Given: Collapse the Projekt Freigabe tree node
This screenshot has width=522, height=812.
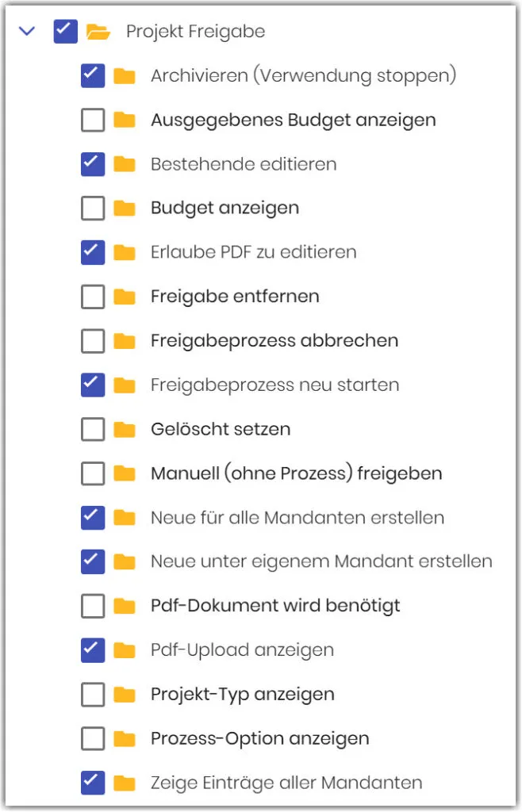Looking at the screenshot, I should [x=27, y=32].
